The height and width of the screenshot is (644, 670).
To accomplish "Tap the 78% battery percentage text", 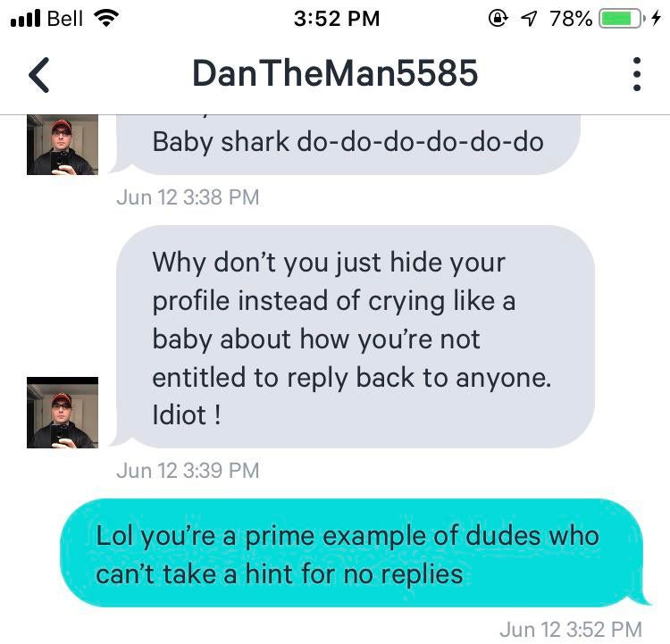I will 572,19.
